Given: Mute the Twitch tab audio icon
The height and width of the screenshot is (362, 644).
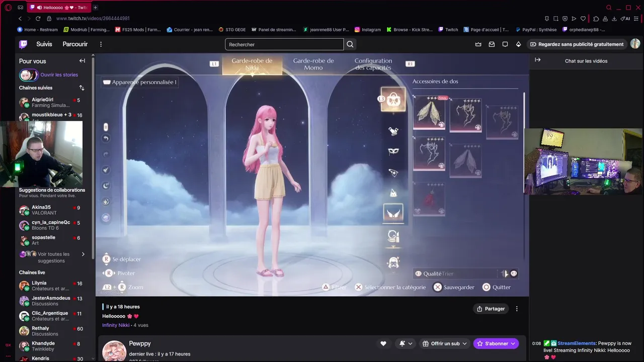Looking at the screenshot, I should pyautogui.click(x=39, y=8).
